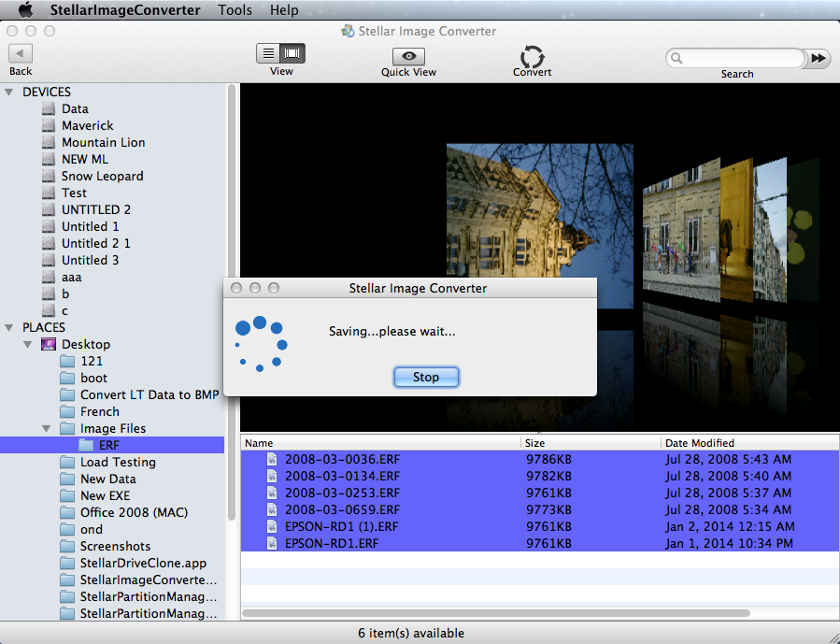840x644 pixels.
Task: Open Quick View with eye icon
Action: [x=408, y=56]
